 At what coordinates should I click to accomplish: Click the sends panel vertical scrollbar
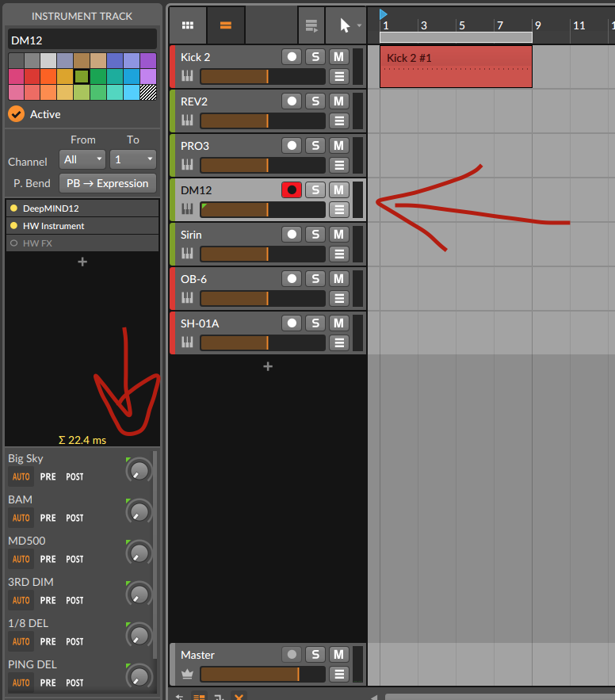coord(155,554)
